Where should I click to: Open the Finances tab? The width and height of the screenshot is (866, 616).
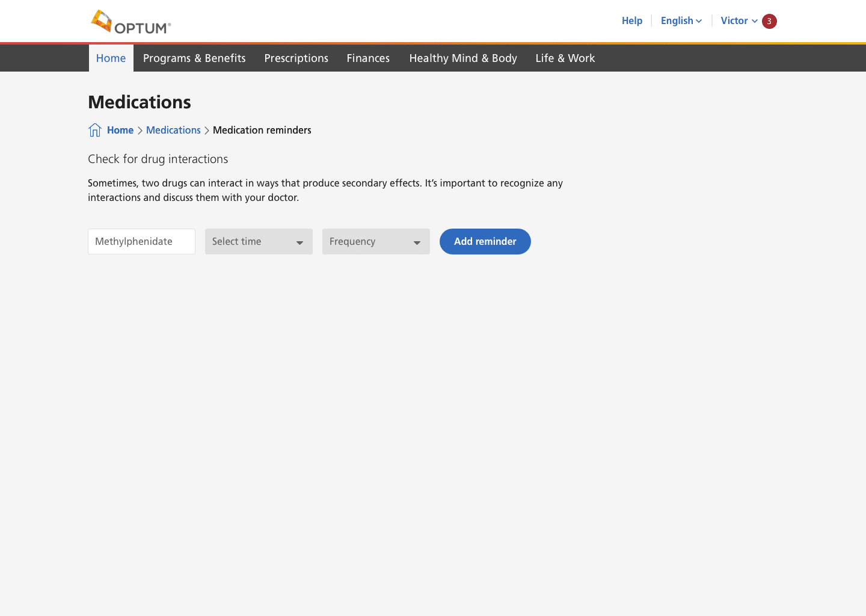pyautogui.click(x=368, y=58)
